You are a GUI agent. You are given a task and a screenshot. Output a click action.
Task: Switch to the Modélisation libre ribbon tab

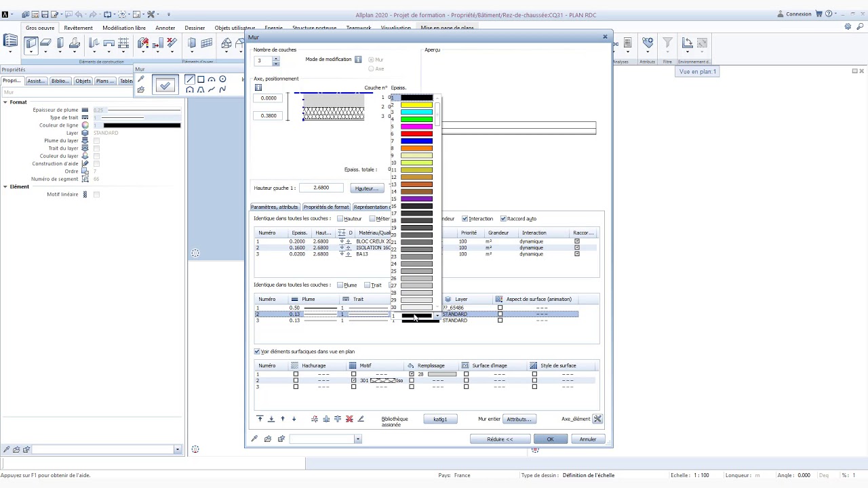coord(124,28)
